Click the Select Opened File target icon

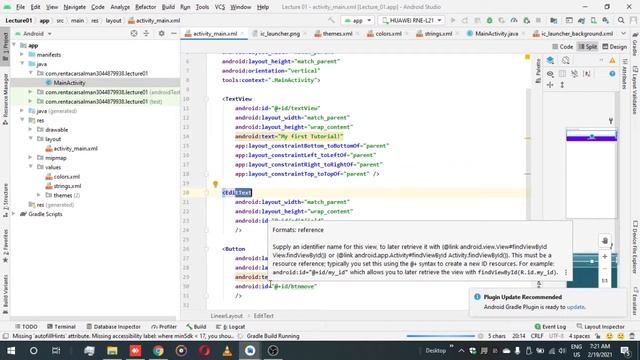134,33
